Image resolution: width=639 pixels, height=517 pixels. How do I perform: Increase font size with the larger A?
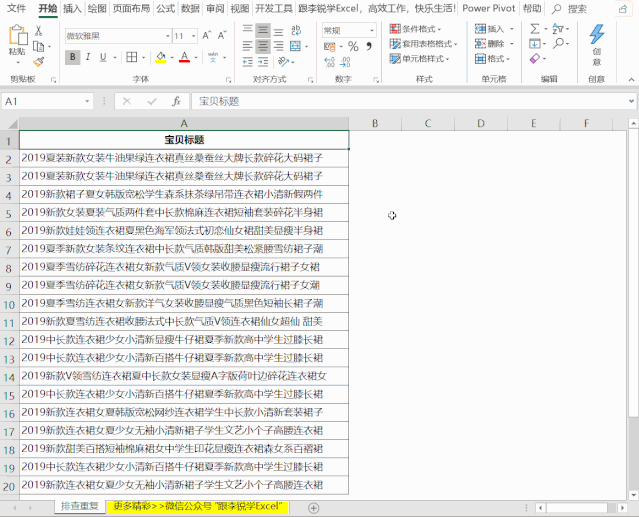[207, 35]
